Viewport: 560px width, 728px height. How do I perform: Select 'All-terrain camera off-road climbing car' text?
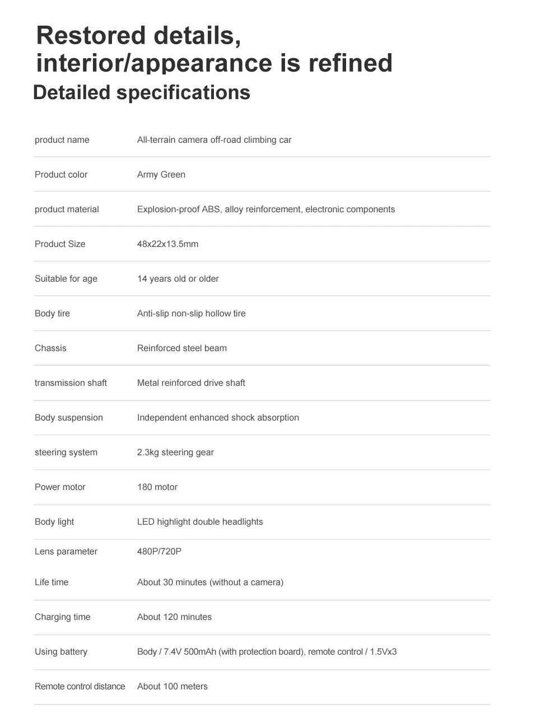pos(214,140)
